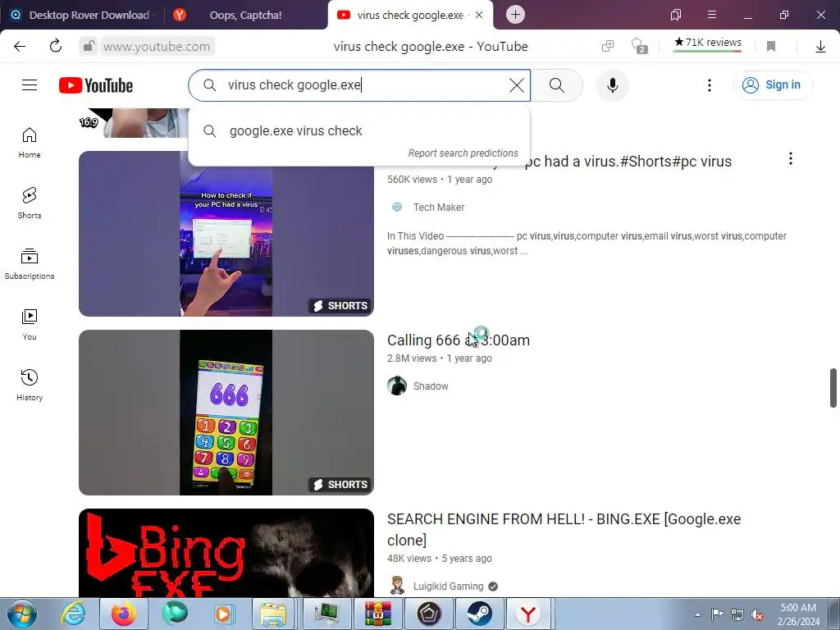Select suggestion google.exe virus check
Image resolution: width=840 pixels, height=630 pixels.
[x=359, y=130]
